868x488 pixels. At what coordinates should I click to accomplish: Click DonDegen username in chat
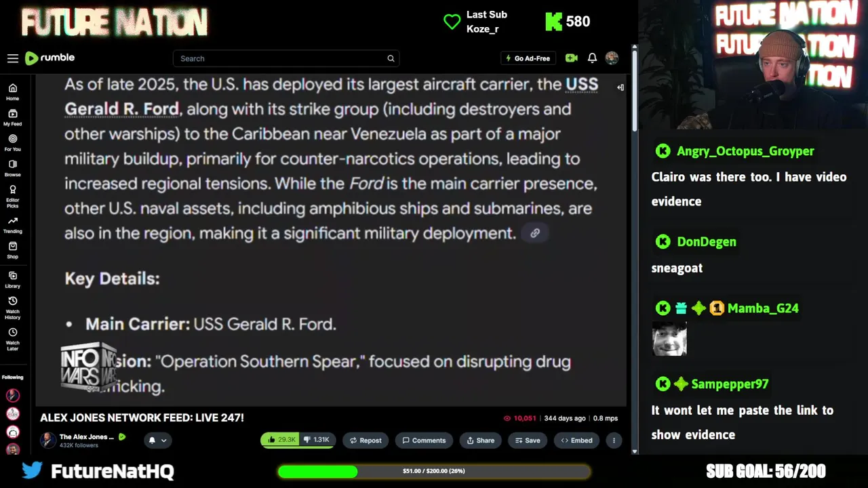click(x=706, y=242)
